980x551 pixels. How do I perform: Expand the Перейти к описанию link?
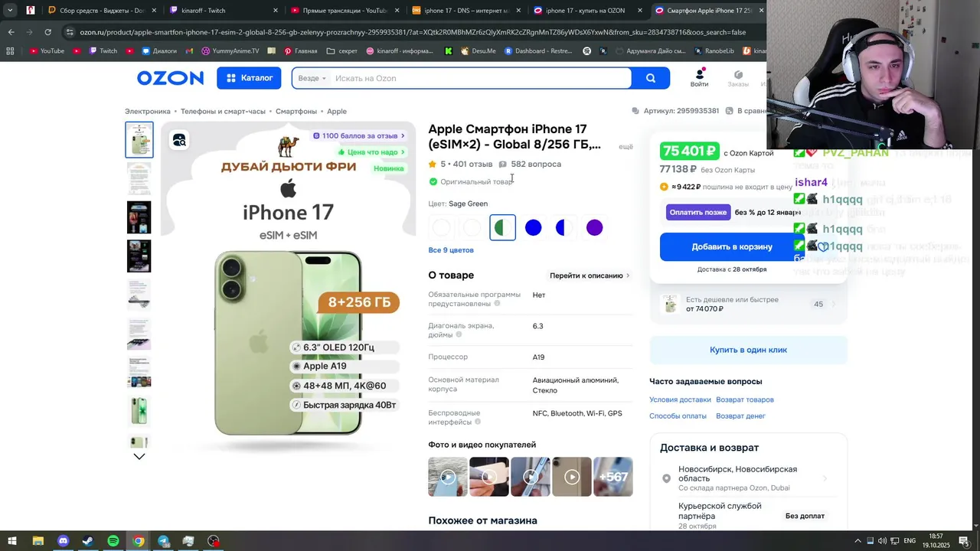pos(590,275)
